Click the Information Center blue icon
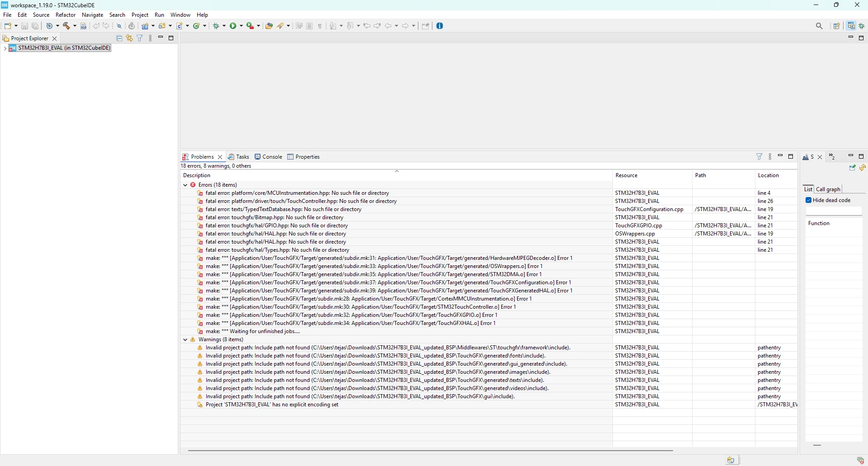Screen dimensions: 868x466 click(440, 26)
